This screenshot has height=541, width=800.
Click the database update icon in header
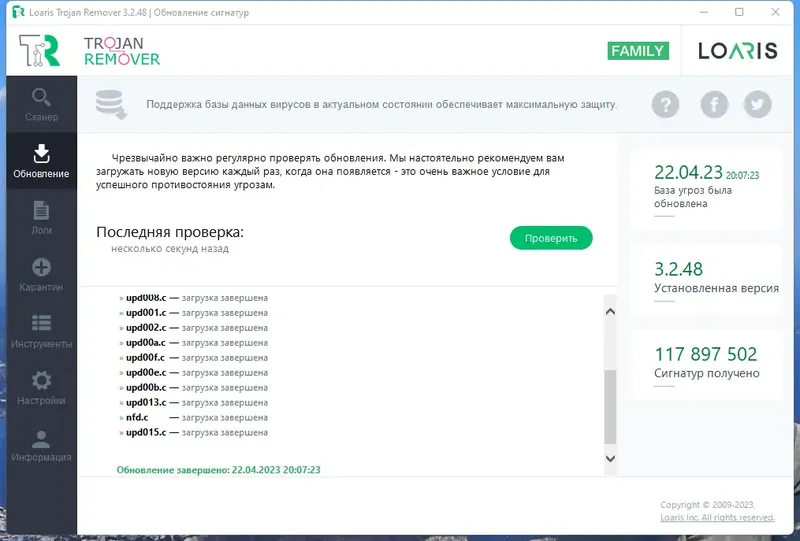111,105
